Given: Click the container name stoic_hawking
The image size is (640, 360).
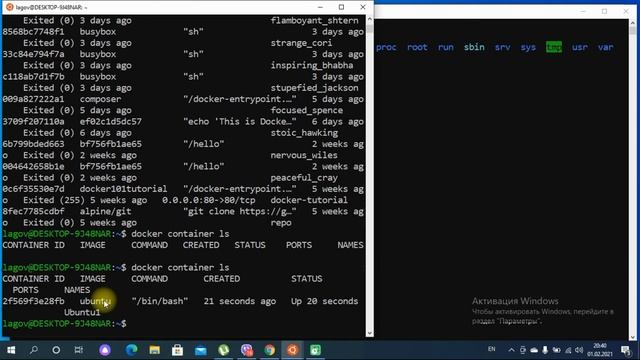Looking at the screenshot, I should tap(304, 133).
